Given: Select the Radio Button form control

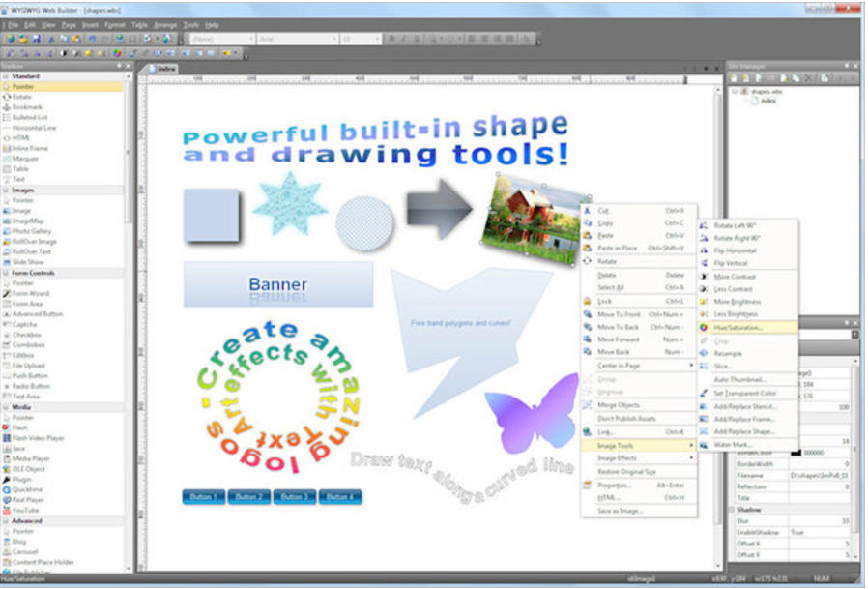Looking at the screenshot, I should click(x=33, y=387).
